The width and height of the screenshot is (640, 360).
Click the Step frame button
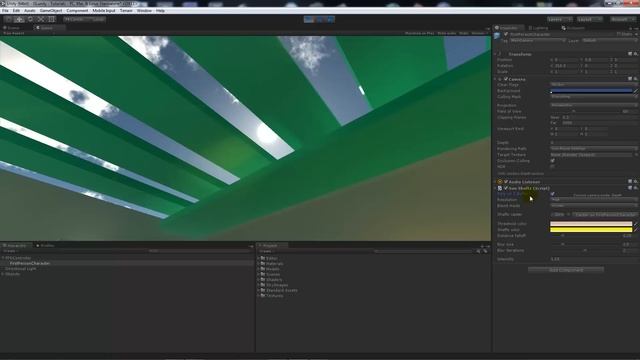(x=330, y=19)
